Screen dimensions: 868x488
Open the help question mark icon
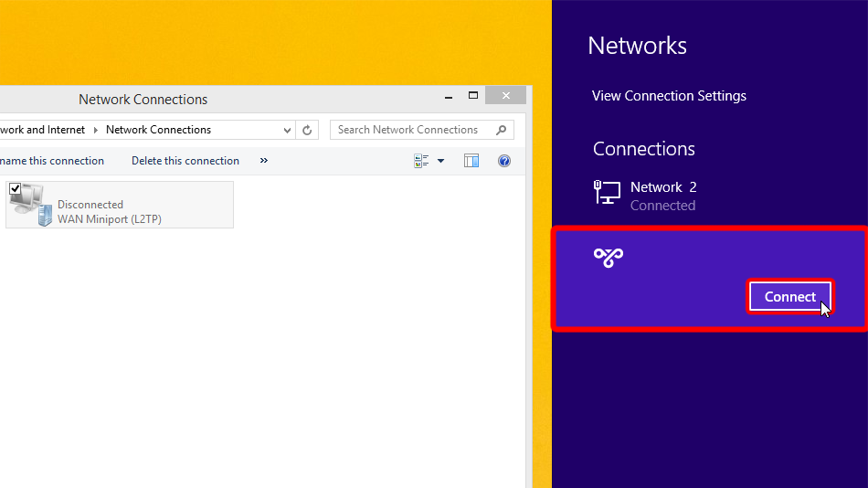504,161
